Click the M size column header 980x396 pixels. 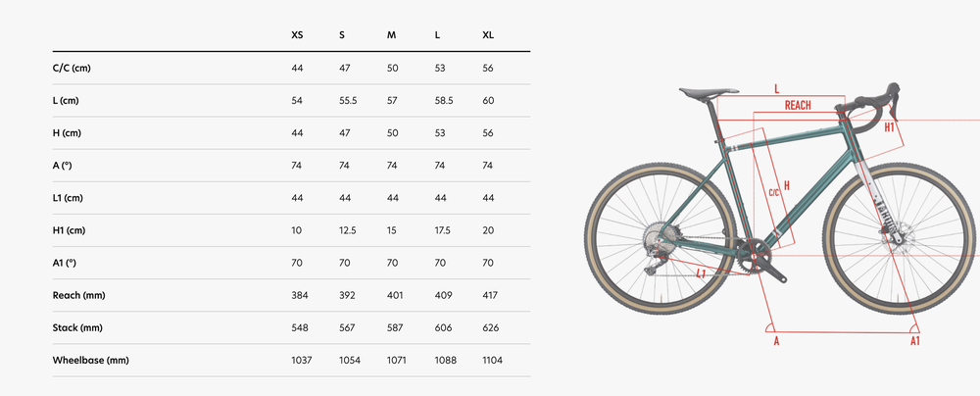click(391, 35)
